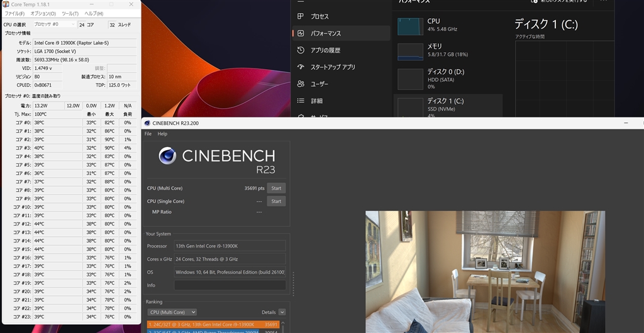Click the ソケット value LGA 1700
The width and height of the screenshot is (644, 333).
click(85, 52)
